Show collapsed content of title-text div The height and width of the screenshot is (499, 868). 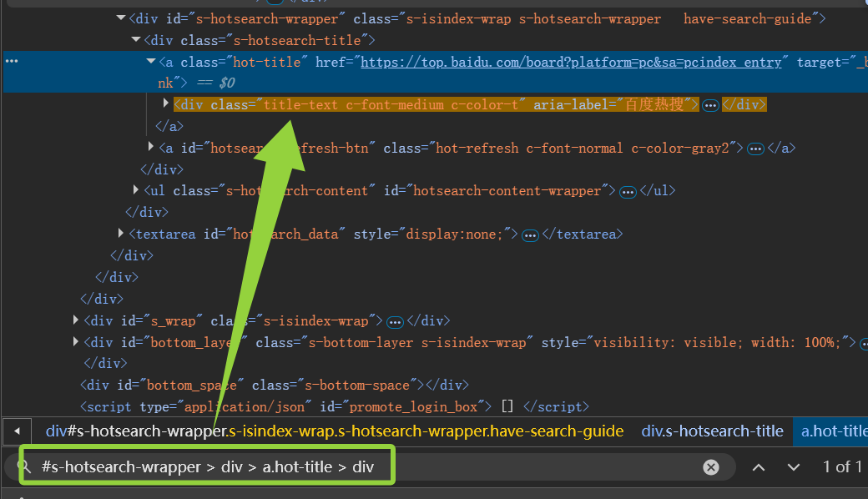tap(710, 105)
